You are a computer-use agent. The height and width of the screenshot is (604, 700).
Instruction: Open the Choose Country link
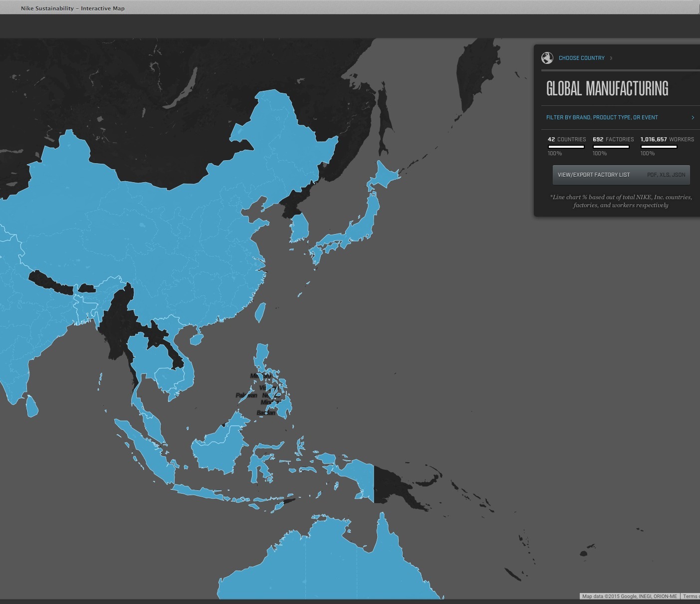(x=581, y=58)
